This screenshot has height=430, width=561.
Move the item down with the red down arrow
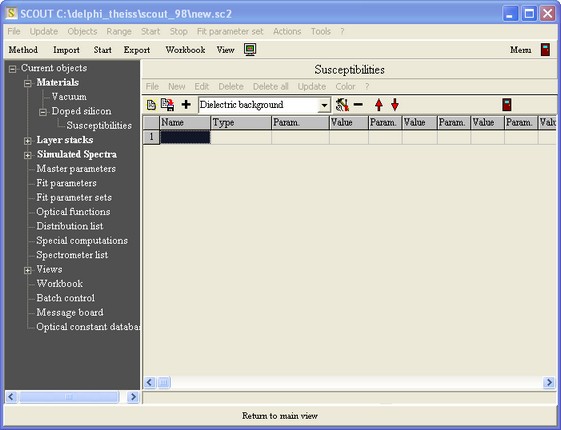tap(395, 104)
